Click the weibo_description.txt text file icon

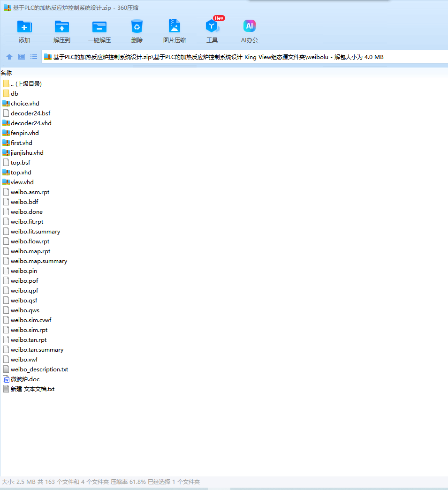coord(6,369)
